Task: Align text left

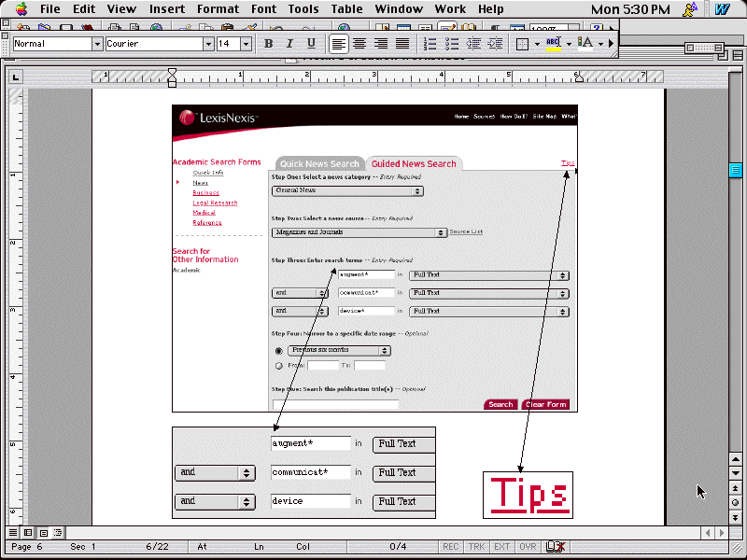Action: pyautogui.click(x=338, y=44)
